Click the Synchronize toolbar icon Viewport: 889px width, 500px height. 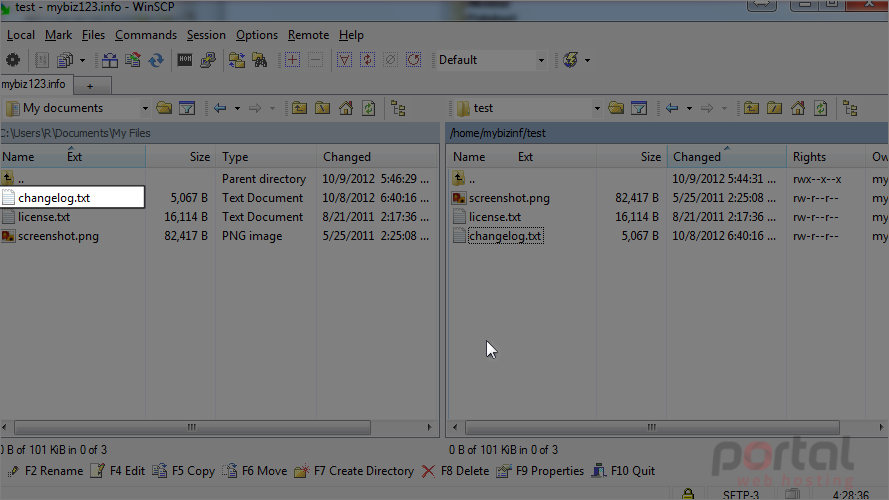coord(133,60)
